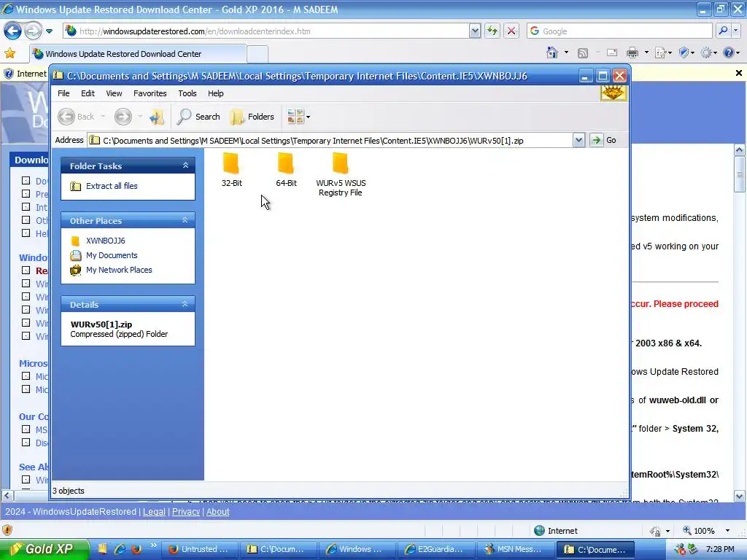Open File menu in Explorer window
The height and width of the screenshot is (560, 747).
click(63, 93)
